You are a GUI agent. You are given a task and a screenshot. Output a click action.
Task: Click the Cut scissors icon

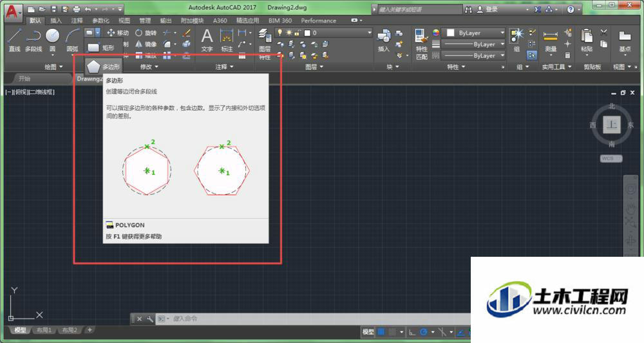[x=604, y=32]
